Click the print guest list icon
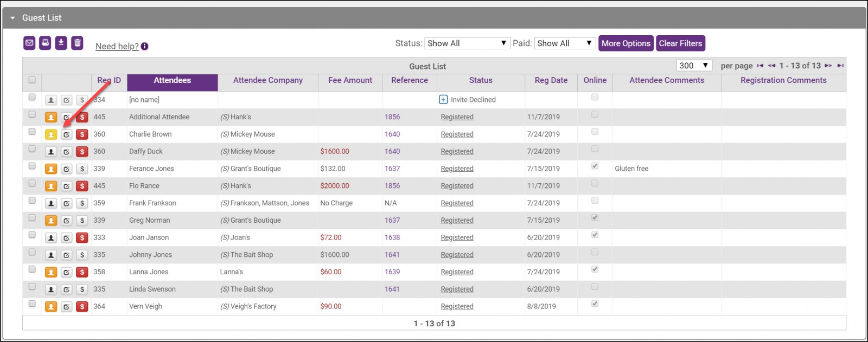 pyautogui.click(x=45, y=43)
